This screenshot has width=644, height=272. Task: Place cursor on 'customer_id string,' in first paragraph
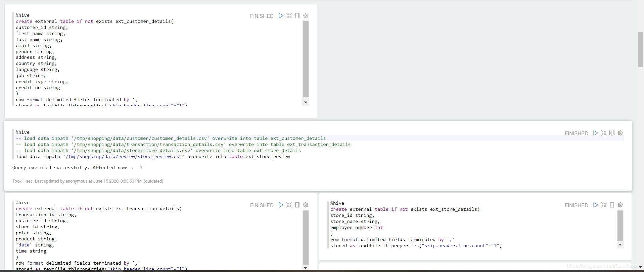[x=42, y=28]
